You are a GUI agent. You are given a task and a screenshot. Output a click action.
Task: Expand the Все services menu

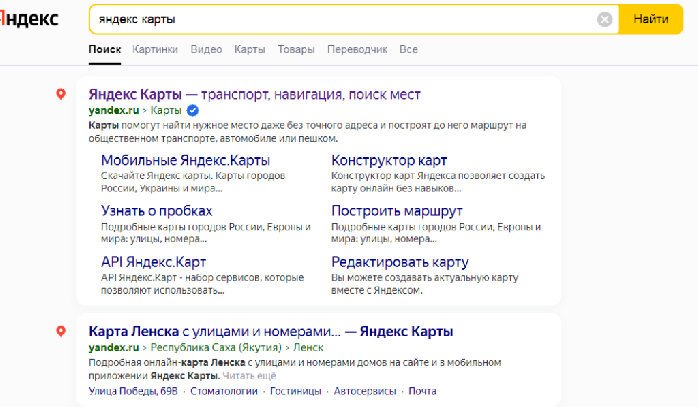(x=408, y=49)
